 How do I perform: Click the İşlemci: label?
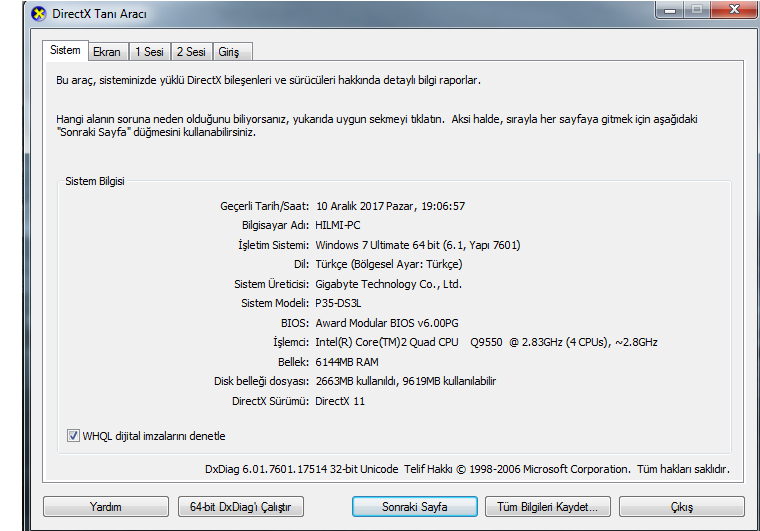click(291, 343)
